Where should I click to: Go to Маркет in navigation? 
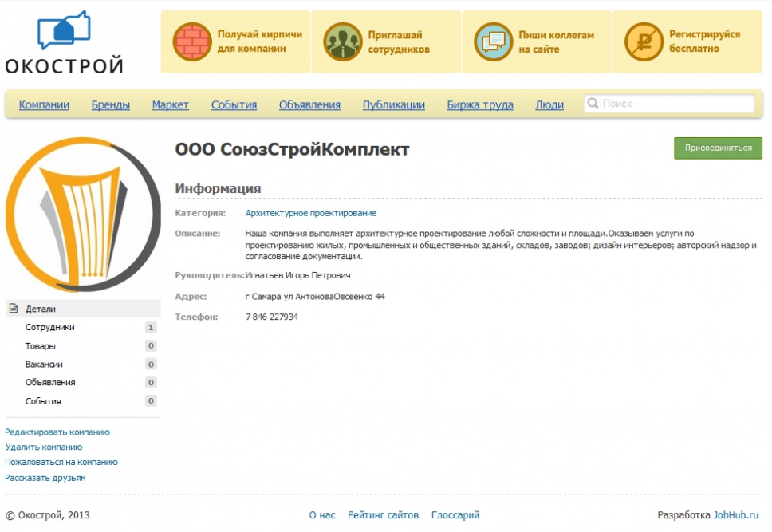171,104
